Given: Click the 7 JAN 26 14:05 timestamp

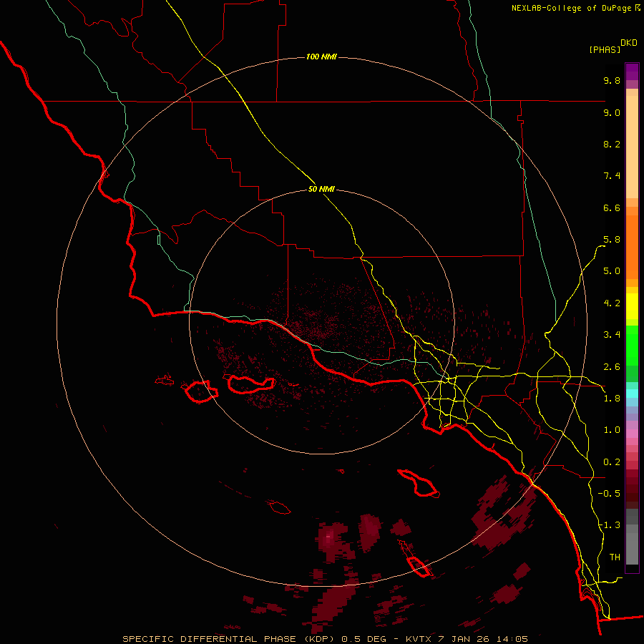Looking at the screenshot, I should (482, 639).
